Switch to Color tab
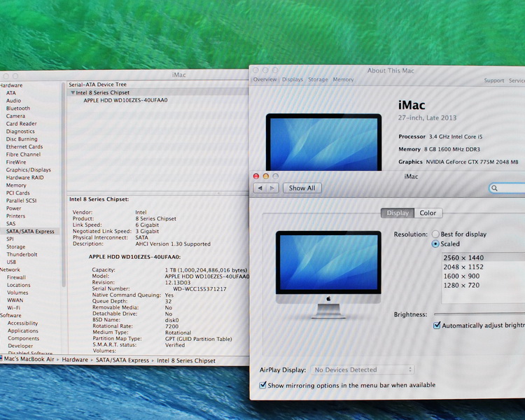Image resolution: width=525 pixels, height=420 pixels. [x=428, y=213]
